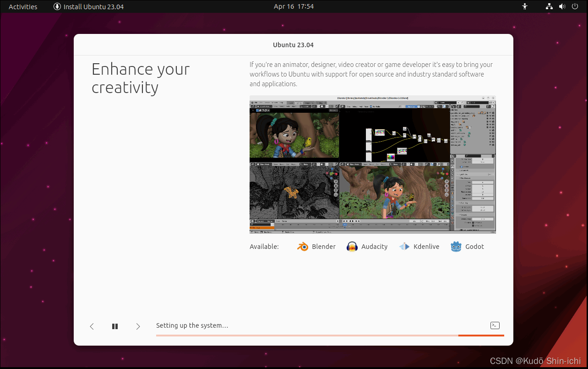Click the Install Ubuntu 23.04 app menu

pos(88,6)
